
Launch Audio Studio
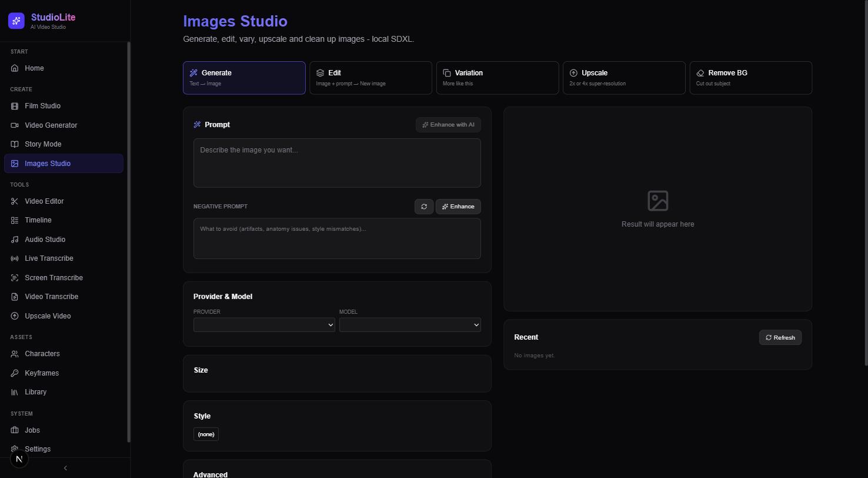[x=64, y=240]
